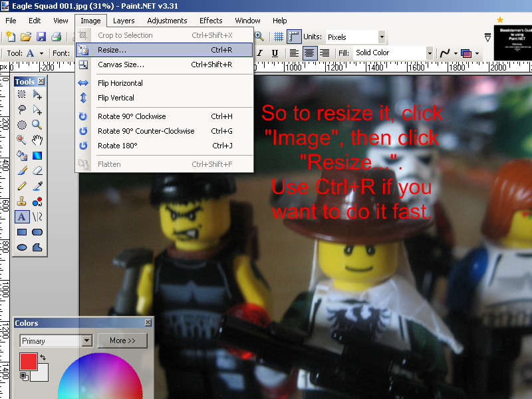The width and height of the screenshot is (532, 399).
Task: Choose Flip Vertical menu entry
Action: tap(164, 98)
